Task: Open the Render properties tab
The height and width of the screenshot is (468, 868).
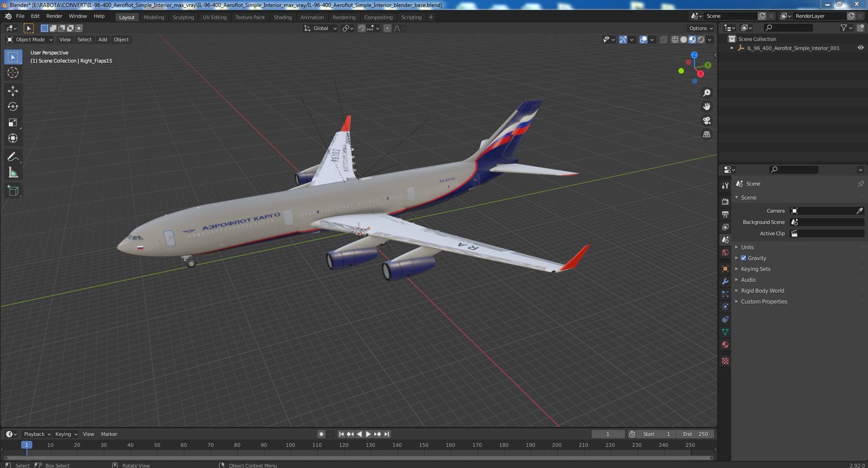Action: click(x=725, y=201)
